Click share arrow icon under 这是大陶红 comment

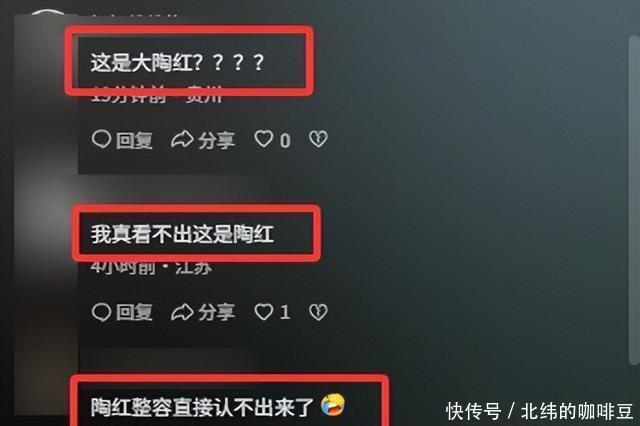point(182,140)
